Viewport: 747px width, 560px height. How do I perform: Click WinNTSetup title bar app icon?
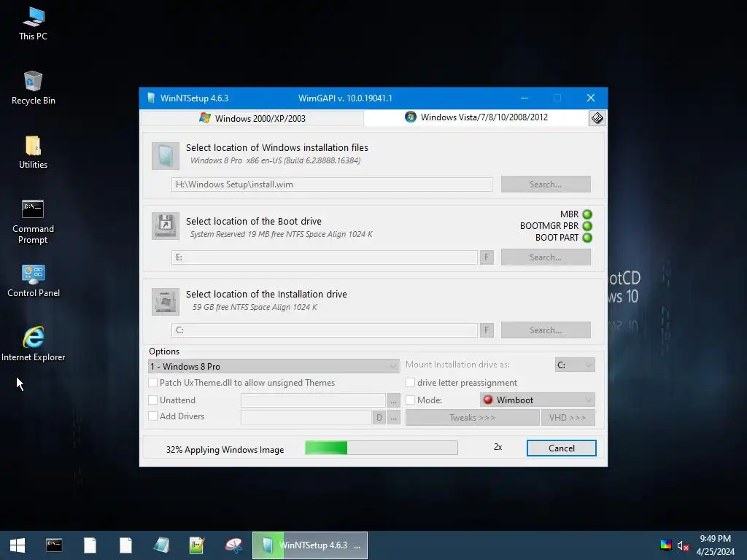coord(151,98)
